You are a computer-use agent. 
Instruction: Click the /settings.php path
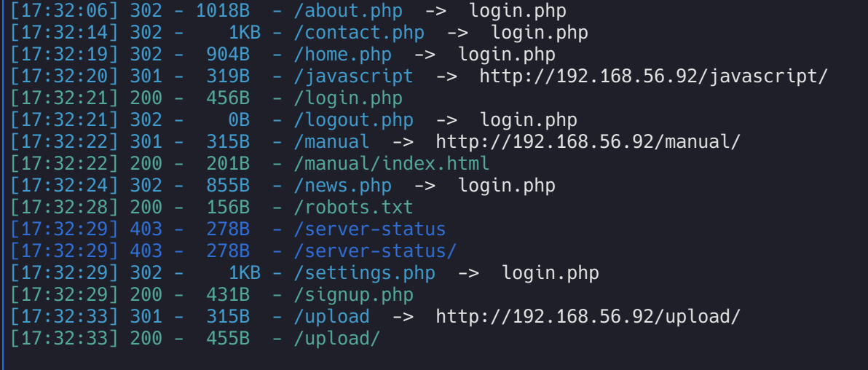coord(365,273)
